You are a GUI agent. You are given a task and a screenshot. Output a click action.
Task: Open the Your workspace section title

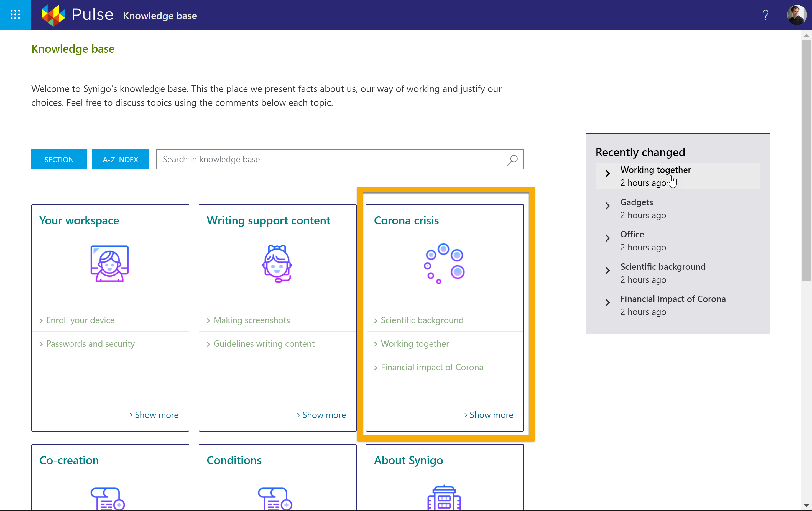(79, 220)
